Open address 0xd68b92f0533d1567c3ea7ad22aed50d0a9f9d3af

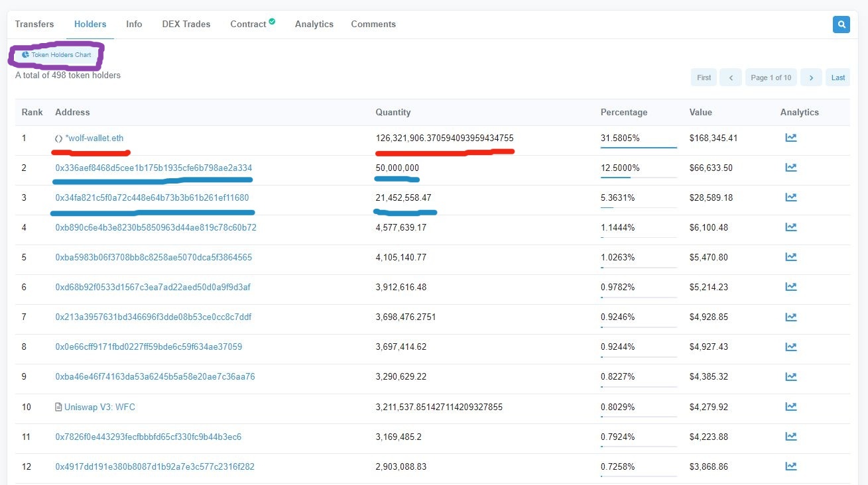pyautogui.click(x=153, y=287)
